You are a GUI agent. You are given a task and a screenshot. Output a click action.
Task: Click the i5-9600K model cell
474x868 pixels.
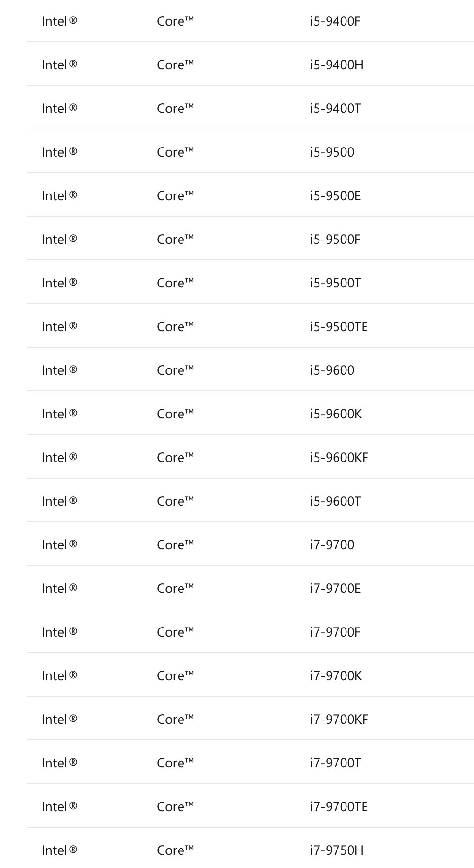pos(336,414)
